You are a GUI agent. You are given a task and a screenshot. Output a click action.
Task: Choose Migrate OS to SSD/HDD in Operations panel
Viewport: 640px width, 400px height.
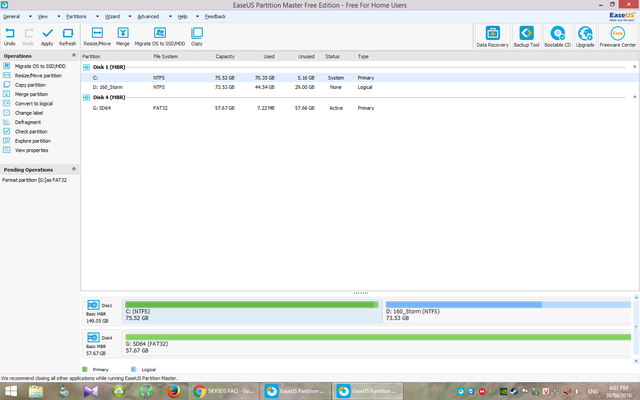(40, 66)
